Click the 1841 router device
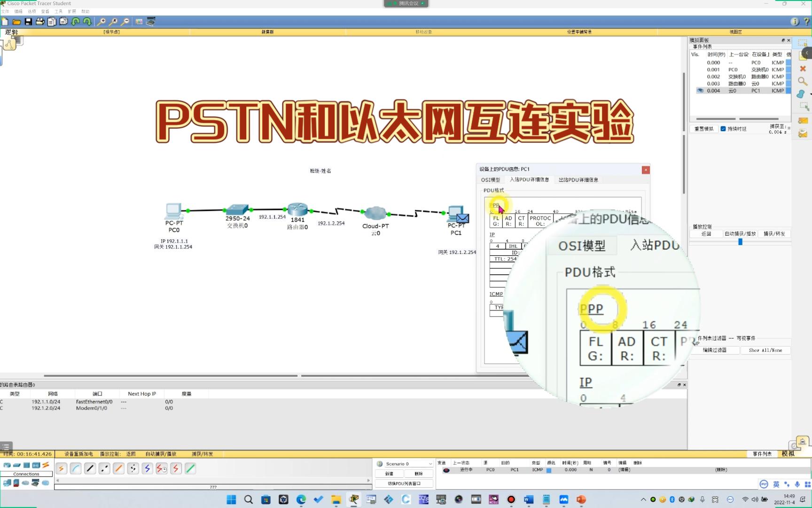 click(x=297, y=209)
